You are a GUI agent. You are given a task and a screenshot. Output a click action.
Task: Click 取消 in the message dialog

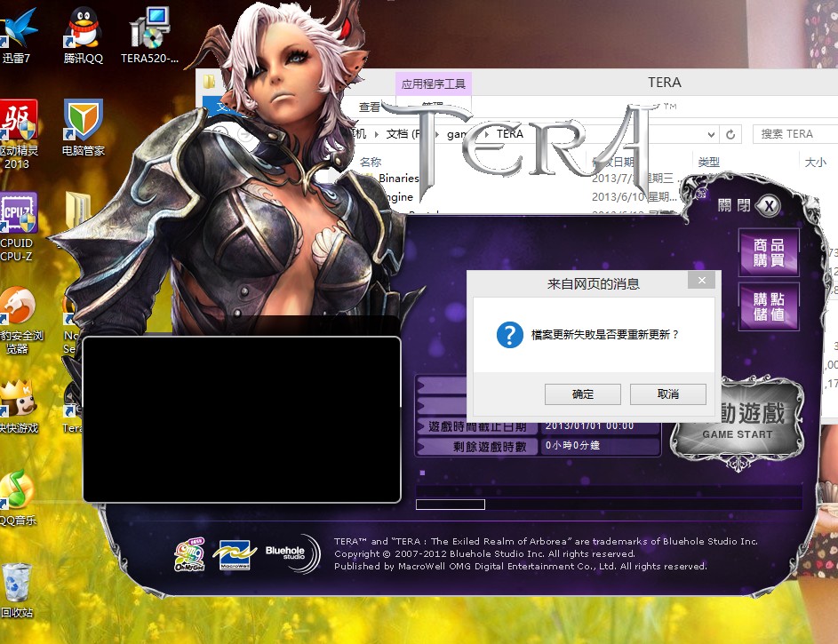[668, 394]
